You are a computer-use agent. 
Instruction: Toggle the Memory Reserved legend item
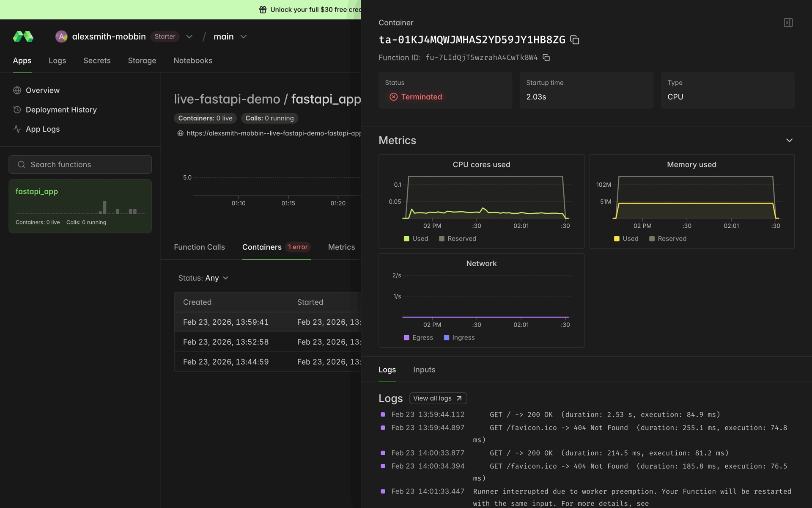click(668, 239)
